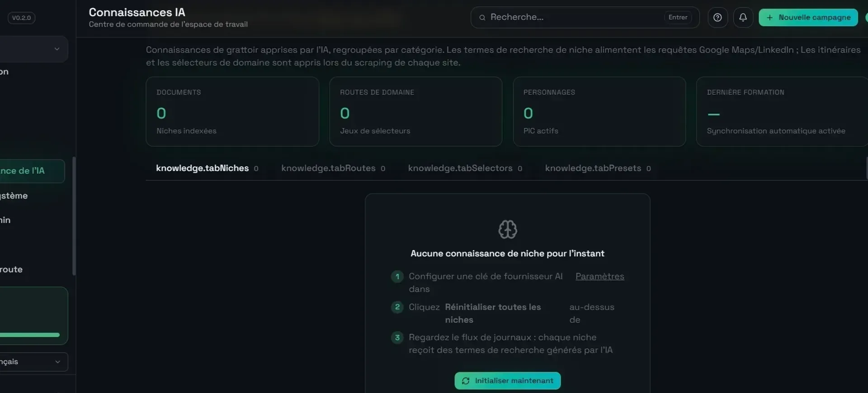Click 'Aucune connaissance de niche pour l'instant' heading
This screenshot has height=393, width=868.
tap(507, 253)
